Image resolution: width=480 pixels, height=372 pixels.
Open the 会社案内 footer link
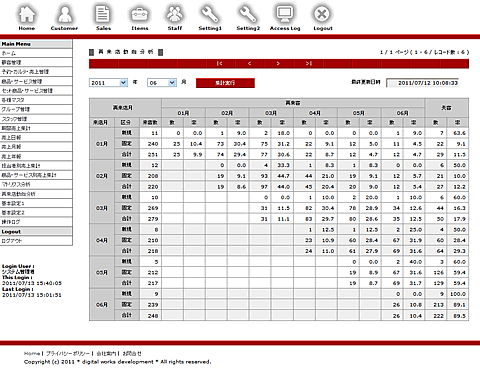pos(106,353)
